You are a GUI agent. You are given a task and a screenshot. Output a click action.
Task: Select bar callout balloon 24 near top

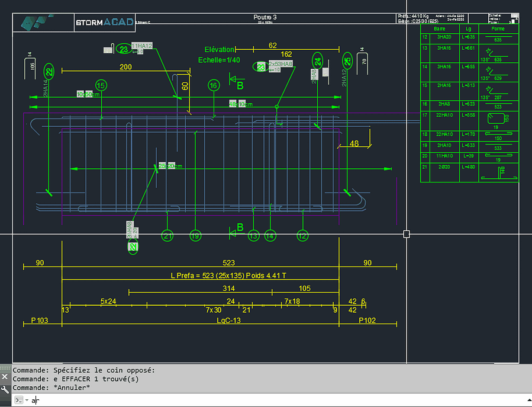(x=317, y=59)
